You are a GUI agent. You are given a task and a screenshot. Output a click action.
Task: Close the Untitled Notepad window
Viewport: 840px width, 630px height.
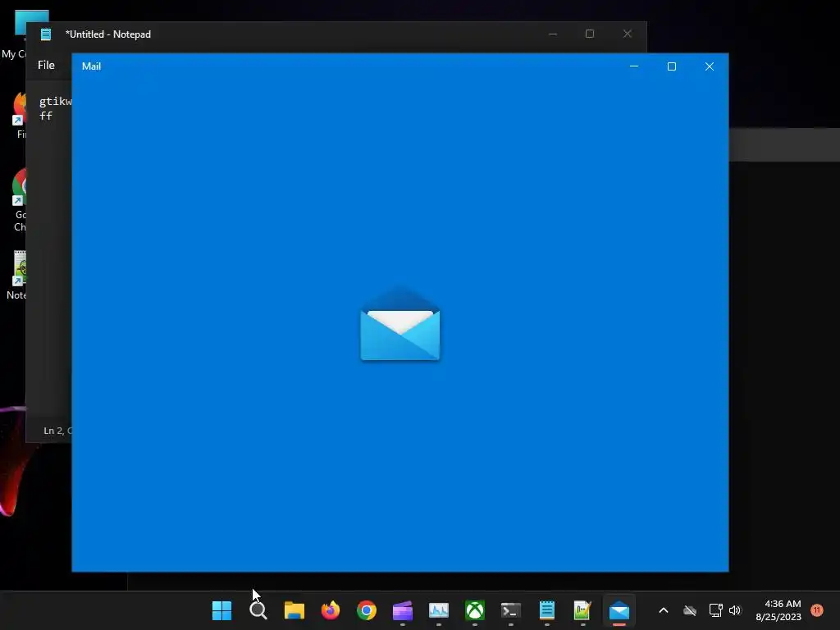click(x=628, y=34)
